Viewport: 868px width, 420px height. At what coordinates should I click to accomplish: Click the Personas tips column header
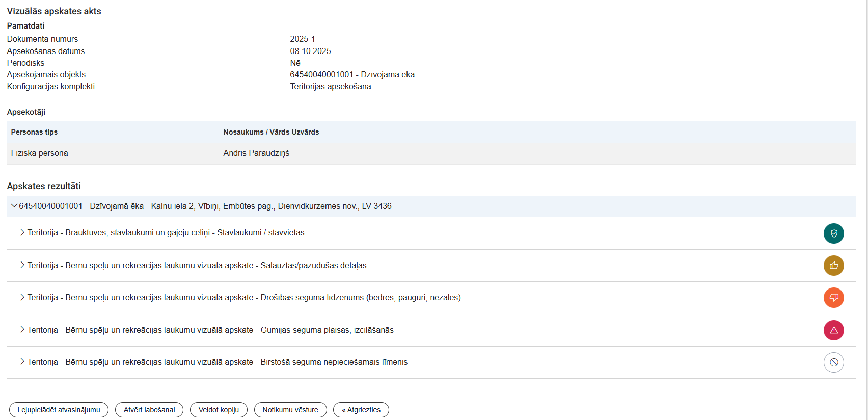click(x=34, y=132)
